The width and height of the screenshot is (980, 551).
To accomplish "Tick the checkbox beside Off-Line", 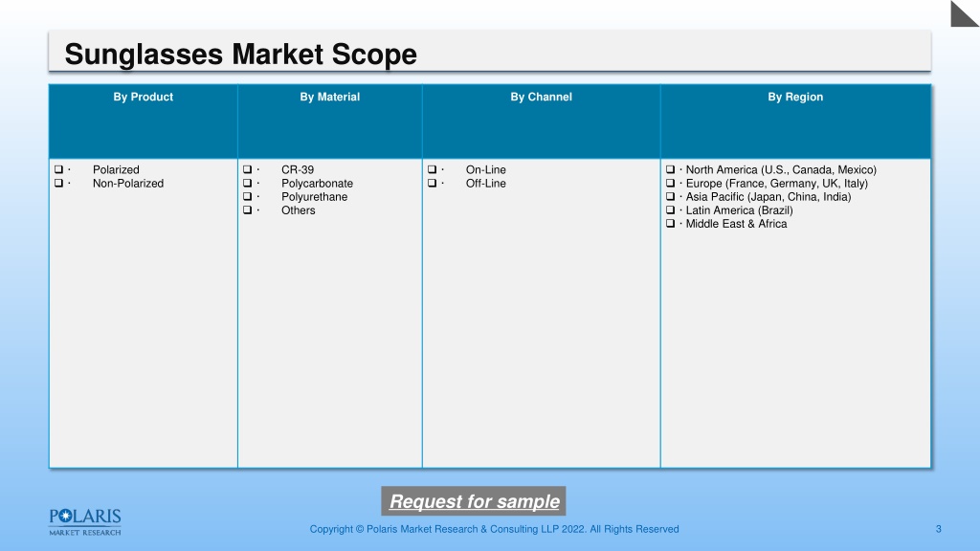I will tap(432, 183).
